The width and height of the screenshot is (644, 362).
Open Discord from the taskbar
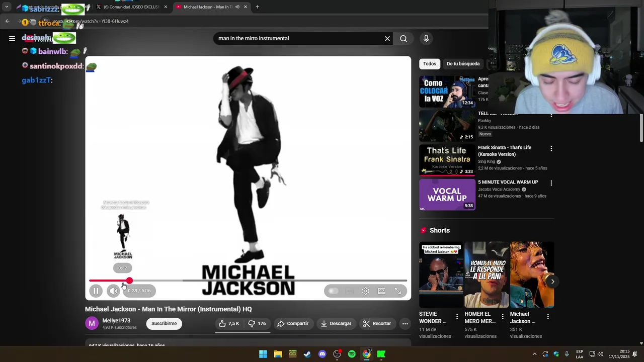click(322, 354)
